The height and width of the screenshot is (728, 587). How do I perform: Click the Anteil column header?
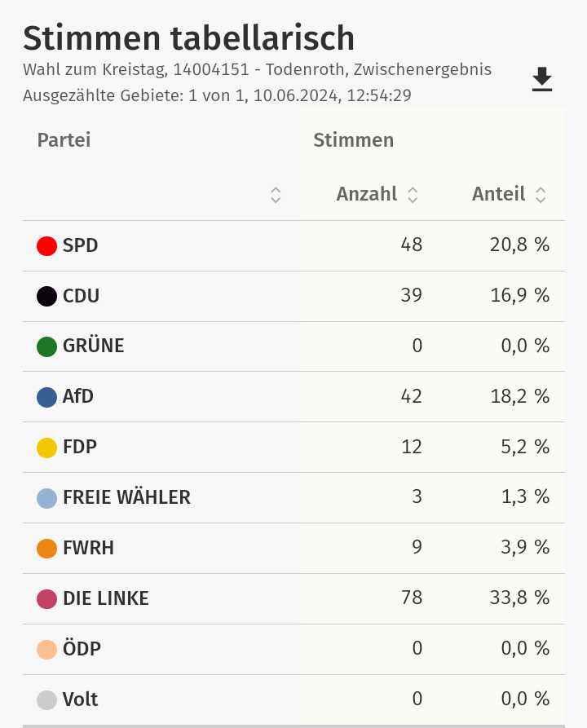click(x=498, y=194)
